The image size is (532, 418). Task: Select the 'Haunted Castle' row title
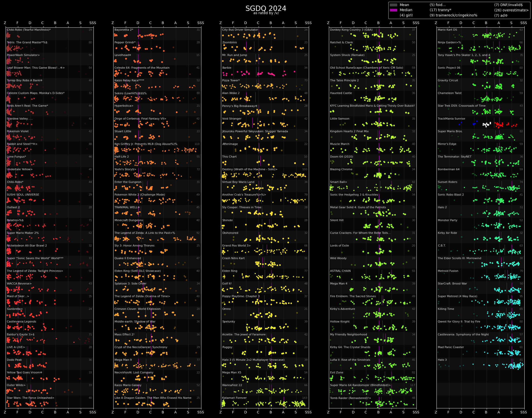point(341,93)
